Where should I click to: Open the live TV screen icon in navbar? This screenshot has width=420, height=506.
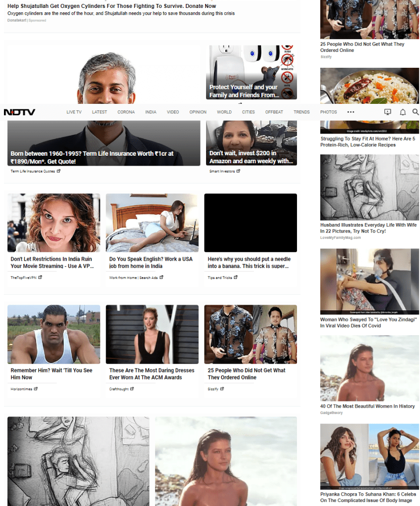pyautogui.click(x=388, y=112)
